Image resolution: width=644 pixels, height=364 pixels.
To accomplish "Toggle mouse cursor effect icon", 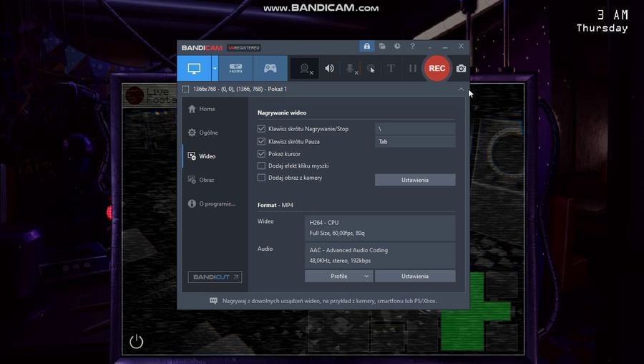I will point(371,69).
